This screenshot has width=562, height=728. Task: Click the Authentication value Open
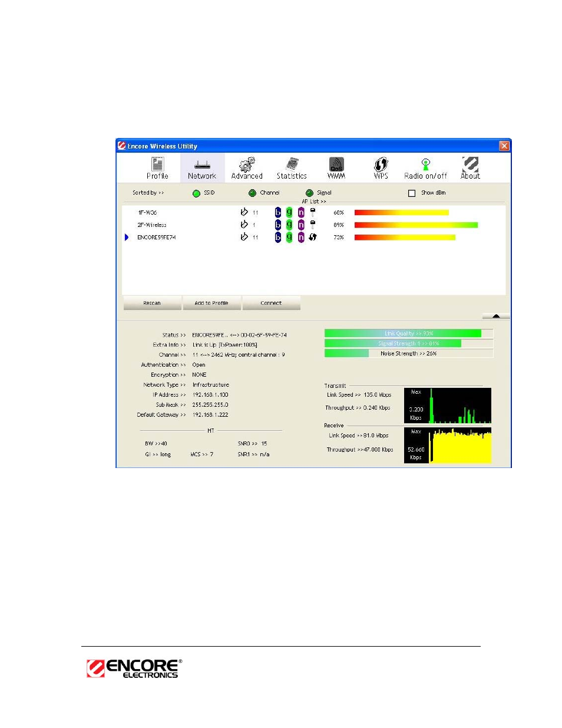pyautogui.click(x=199, y=365)
